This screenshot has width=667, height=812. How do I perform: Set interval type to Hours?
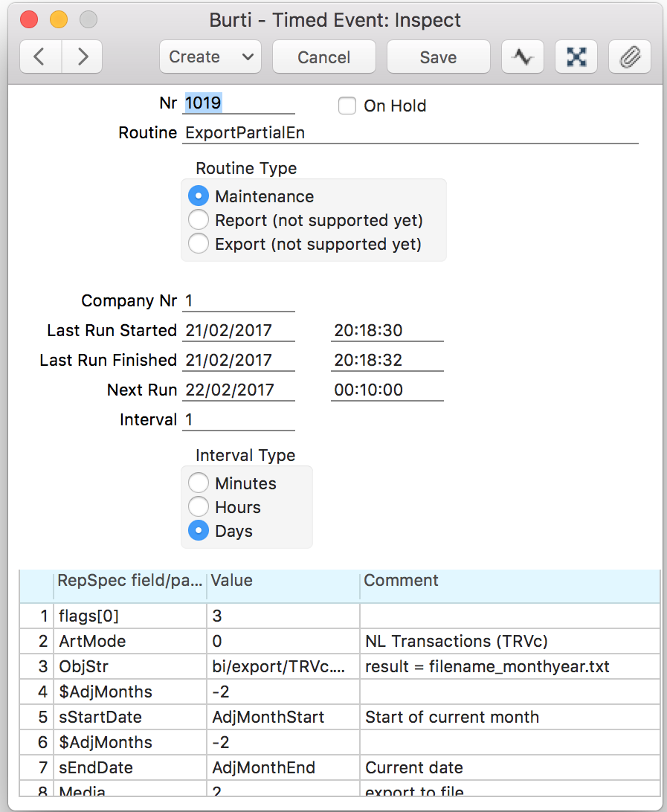tap(199, 507)
